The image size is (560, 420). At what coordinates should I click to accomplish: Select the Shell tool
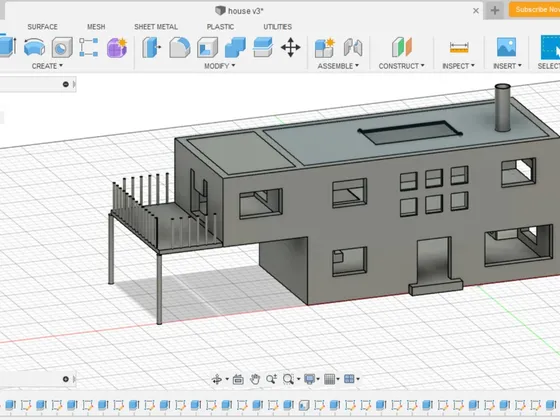click(x=208, y=48)
